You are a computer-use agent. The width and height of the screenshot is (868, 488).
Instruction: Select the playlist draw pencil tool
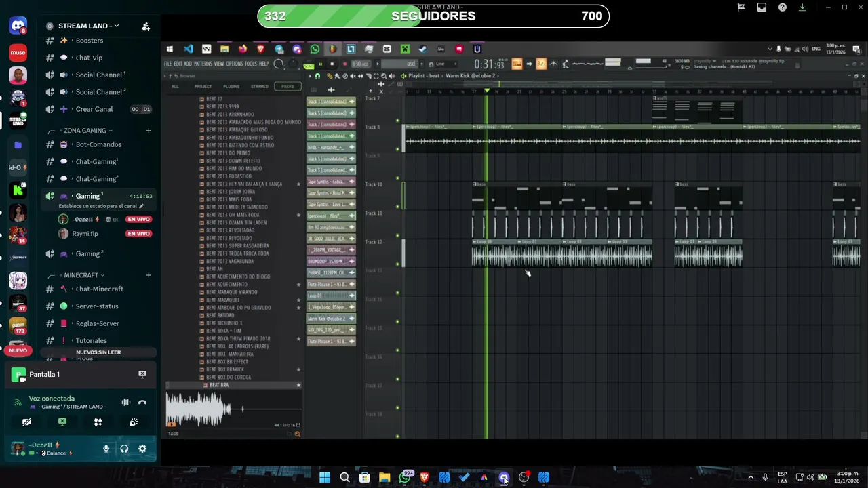[x=330, y=75]
